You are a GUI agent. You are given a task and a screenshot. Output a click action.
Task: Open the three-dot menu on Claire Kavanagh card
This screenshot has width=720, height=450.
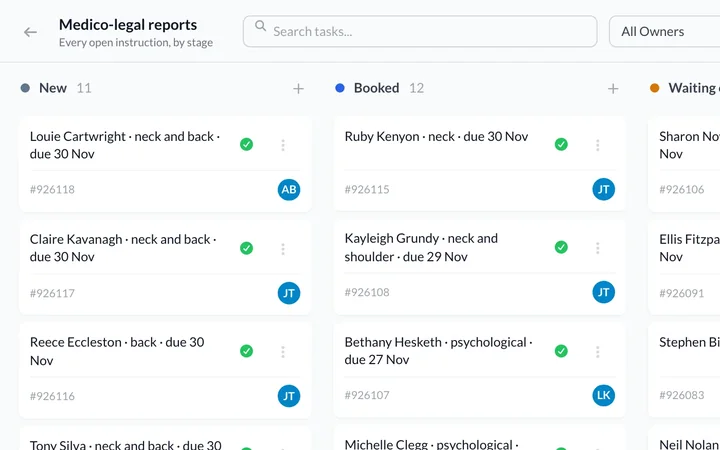tap(283, 249)
